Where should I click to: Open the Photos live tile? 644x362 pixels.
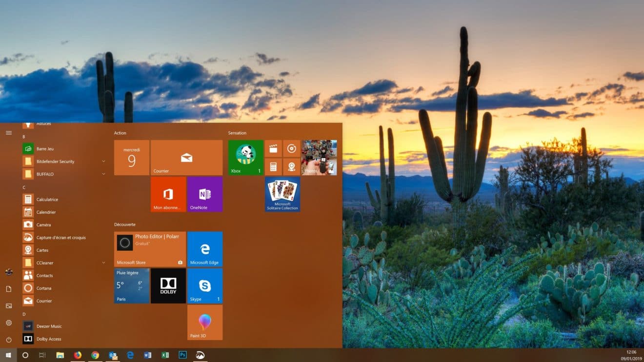click(x=319, y=158)
